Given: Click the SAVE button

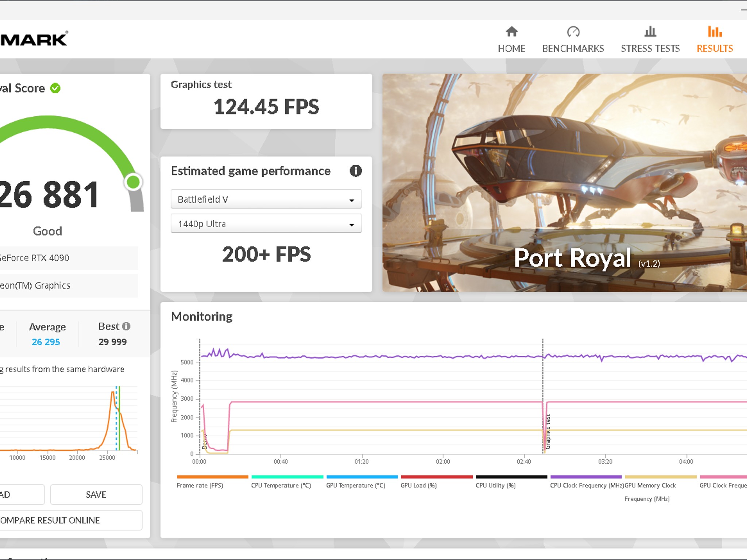Looking at the screenshot, I should 96,494.
